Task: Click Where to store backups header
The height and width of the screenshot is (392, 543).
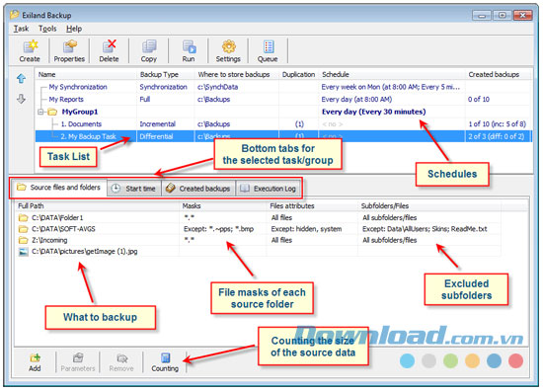Action: (x=237, y=74)
